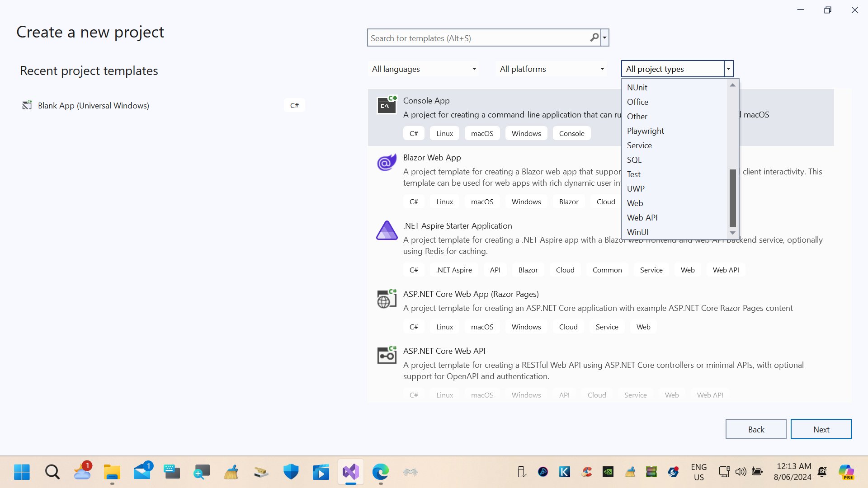The height and width of the screenshot is (488, 868).
Task: Click the ENG US language indicator
Action: click(x=699, y=472)
